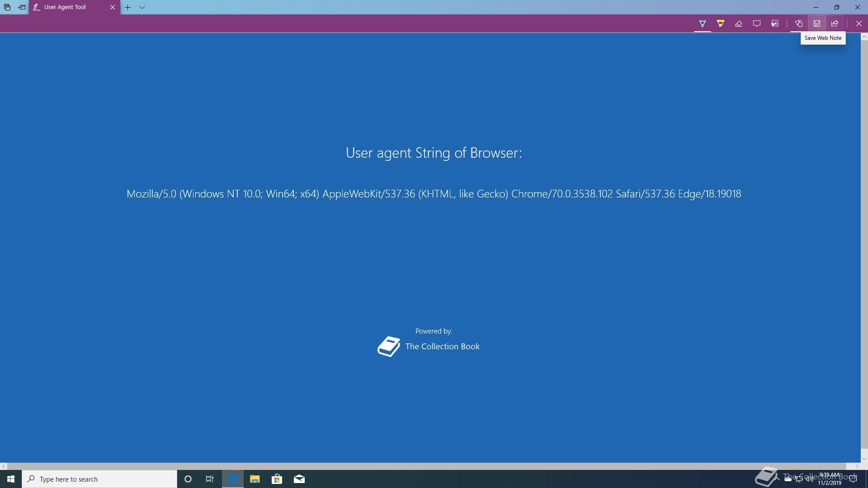The image size is (868, 488).
Task: Click the 'Powered by:' label
Action: tap(434, 331)
